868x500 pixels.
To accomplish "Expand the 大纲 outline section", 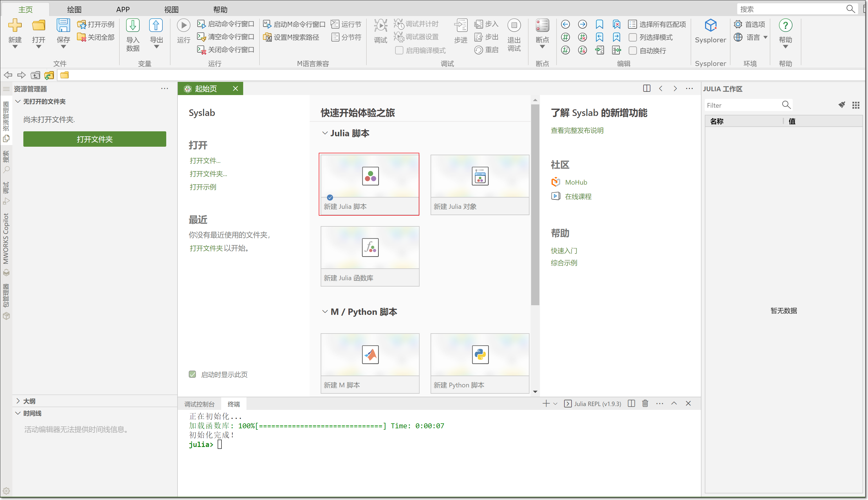I will pyautogui.click(x=18, y=401).
